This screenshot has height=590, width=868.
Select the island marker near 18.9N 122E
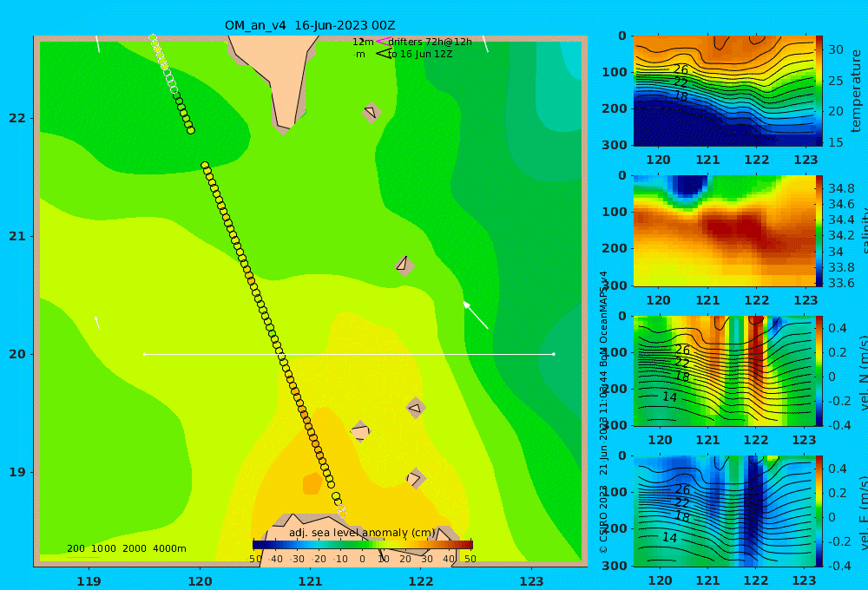coord(416,478)
